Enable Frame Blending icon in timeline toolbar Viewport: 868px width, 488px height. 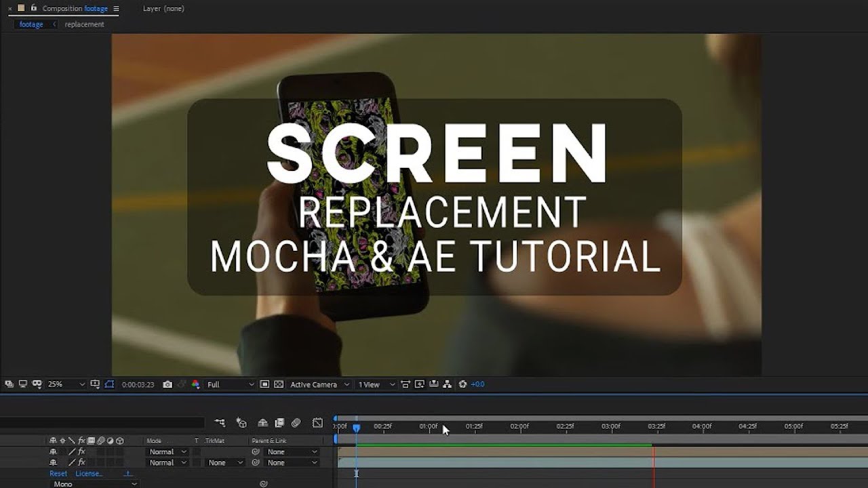[279, 423]
